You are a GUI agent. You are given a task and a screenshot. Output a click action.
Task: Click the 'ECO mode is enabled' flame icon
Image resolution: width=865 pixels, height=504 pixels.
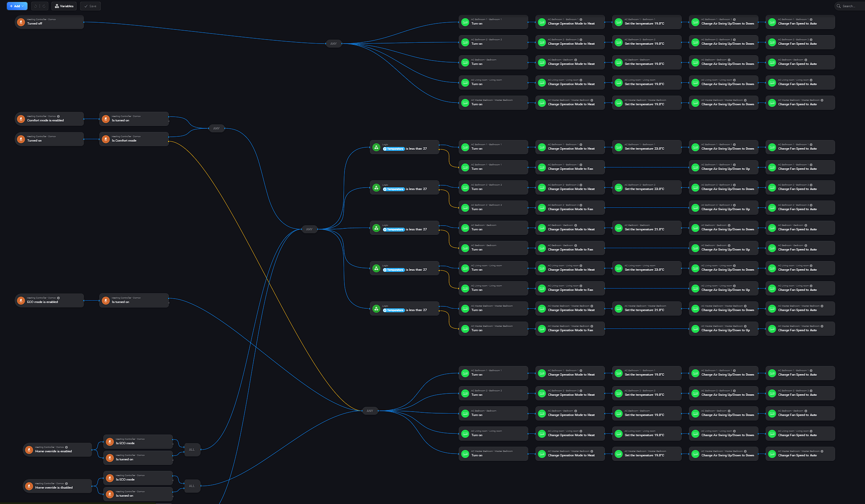point(21,301)
